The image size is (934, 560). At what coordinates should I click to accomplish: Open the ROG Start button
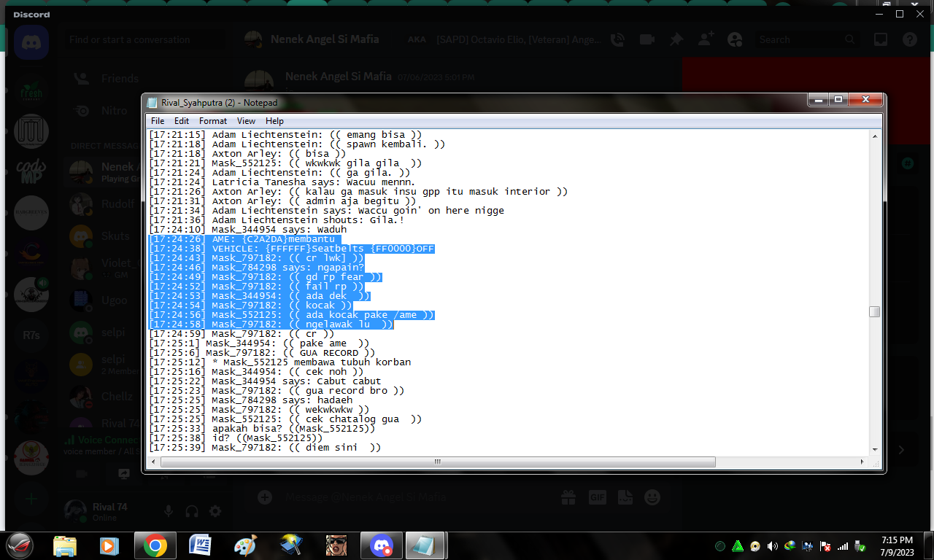point(20,545)
